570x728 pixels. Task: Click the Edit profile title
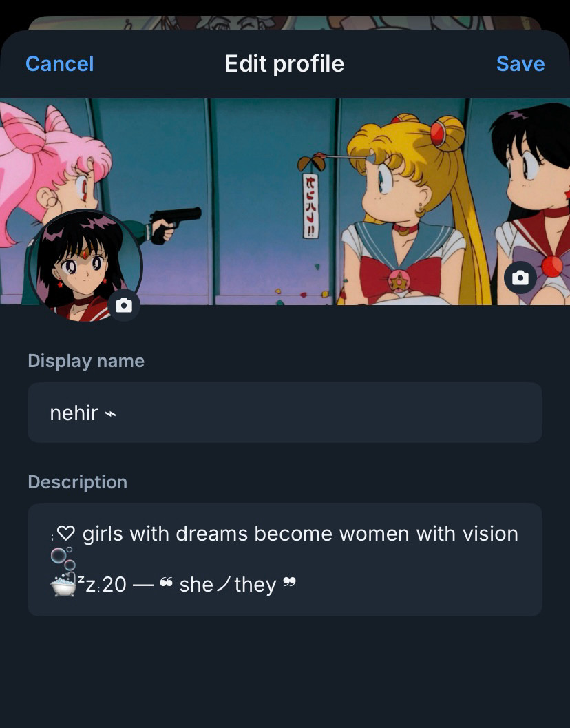tap(284, 63)
